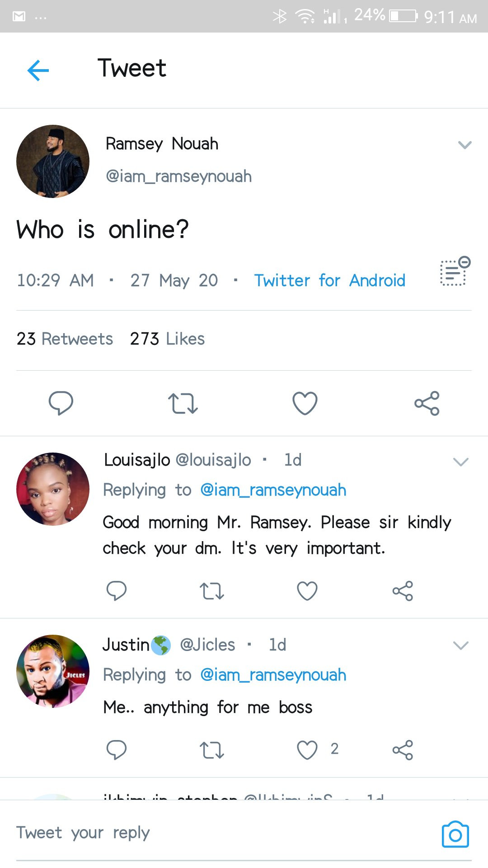Viewport: 488px width, 868px height.
Task: Expand options chevron on Justin's reply
Action: tap(461, 646)
